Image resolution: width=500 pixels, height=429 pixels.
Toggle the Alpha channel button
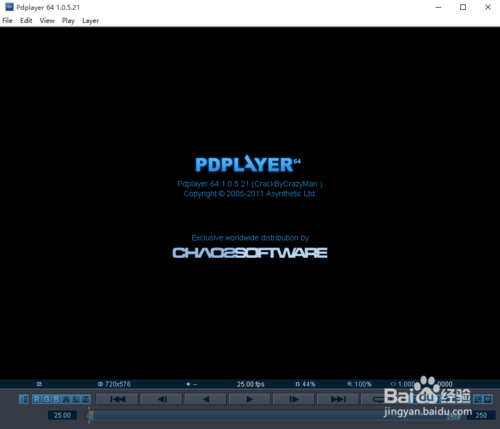[66, 399]
